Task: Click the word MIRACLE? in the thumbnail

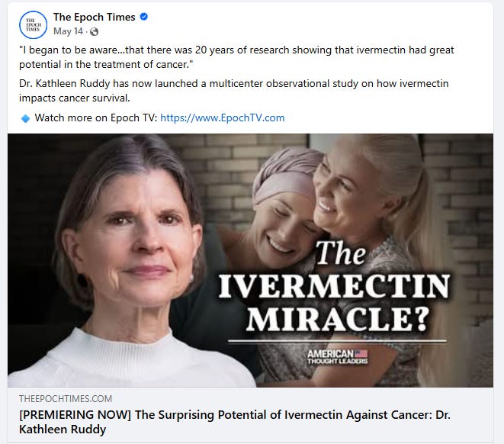Action: pos(338,319)
